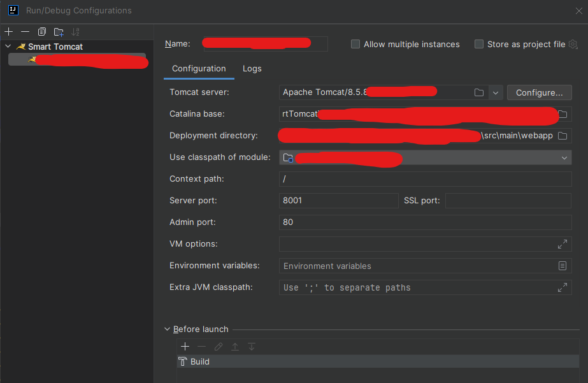Select the Smart Tomcat tree label
The width and height of the screenshot is (588, 383).
[55, 47]
